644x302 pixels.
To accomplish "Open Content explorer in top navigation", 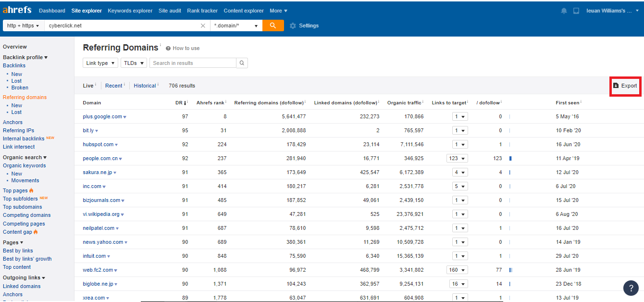I will pos(244,11).
